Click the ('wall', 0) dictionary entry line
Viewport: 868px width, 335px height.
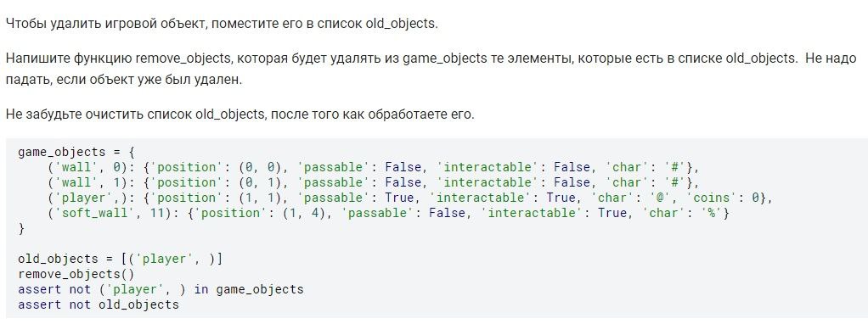(374, 168)
